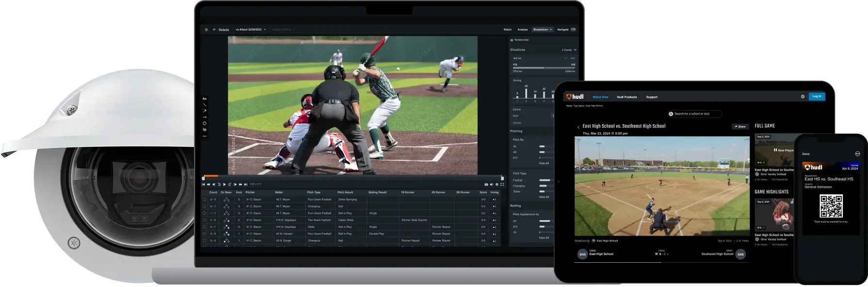Click View All under Pitch By
Viewport: 868px width, 287px height.
544,163
